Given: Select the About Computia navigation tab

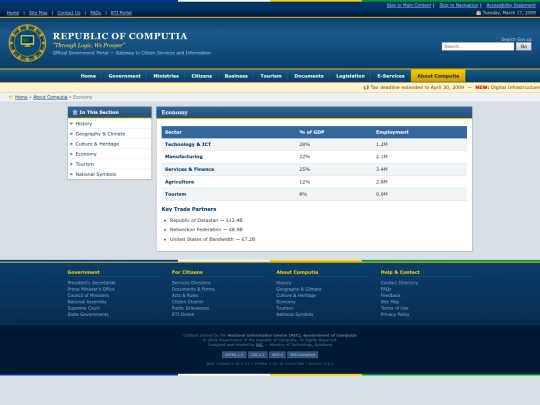Looking at the screenshot, I should [438, 76].
